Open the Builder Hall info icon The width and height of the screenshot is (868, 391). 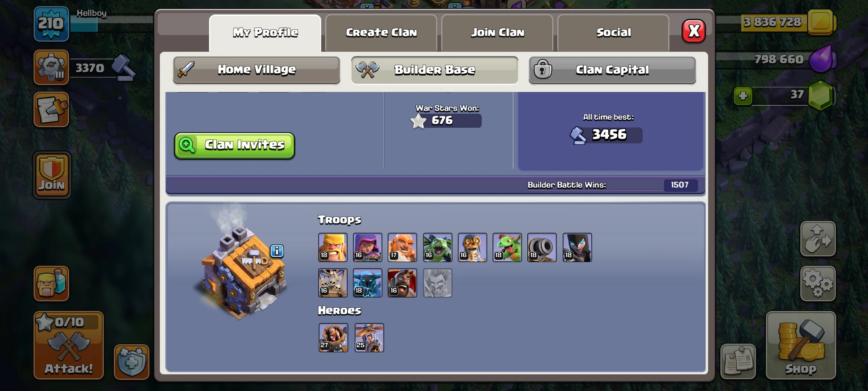tap(277, 251)
